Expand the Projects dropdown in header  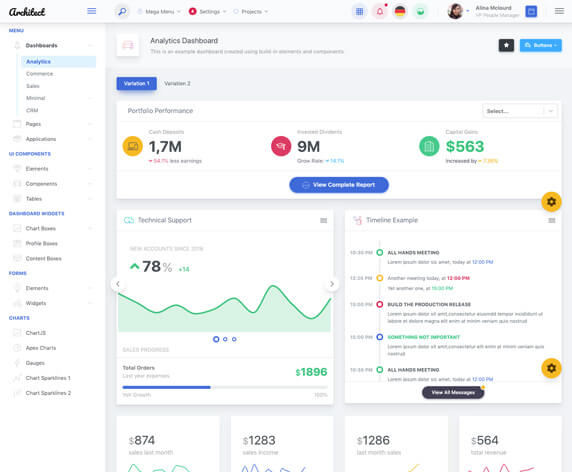(x=251, y=12)
